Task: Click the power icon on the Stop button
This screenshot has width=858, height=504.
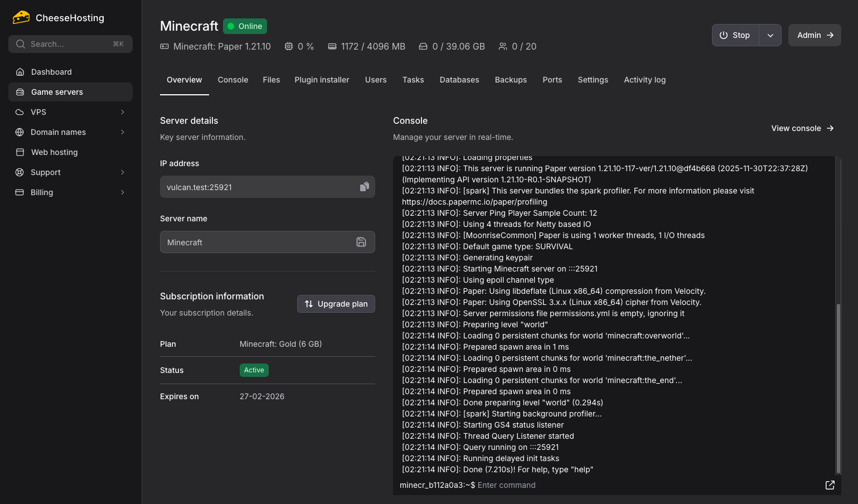Action: (724, 35)
